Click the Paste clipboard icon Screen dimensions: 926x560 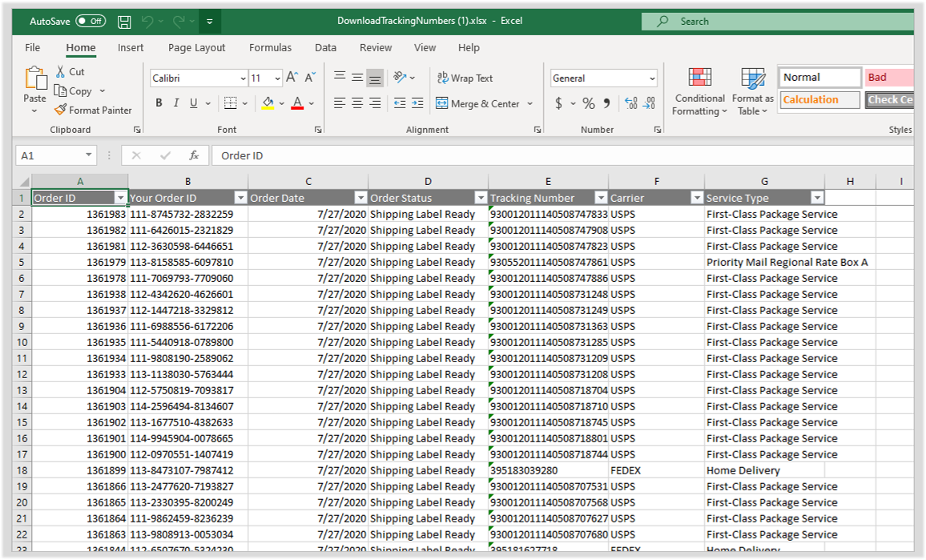pyautogui.click(x=34, y=79)
